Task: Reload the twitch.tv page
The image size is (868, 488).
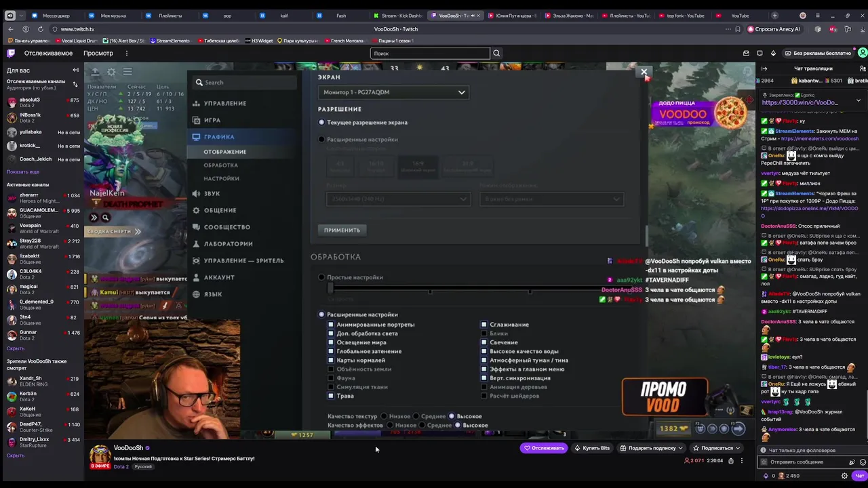Action: point(40,29)
